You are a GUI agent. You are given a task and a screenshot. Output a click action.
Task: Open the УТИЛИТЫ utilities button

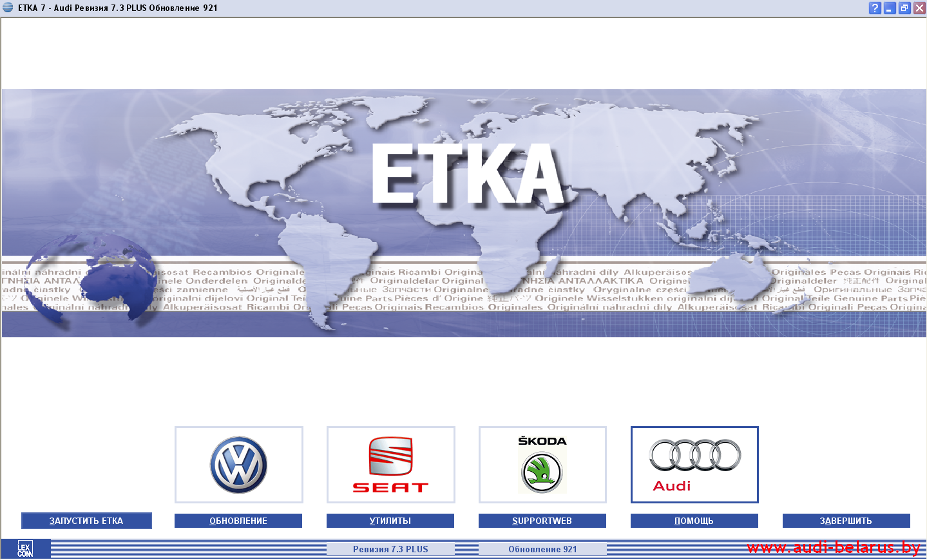point(390,521)
